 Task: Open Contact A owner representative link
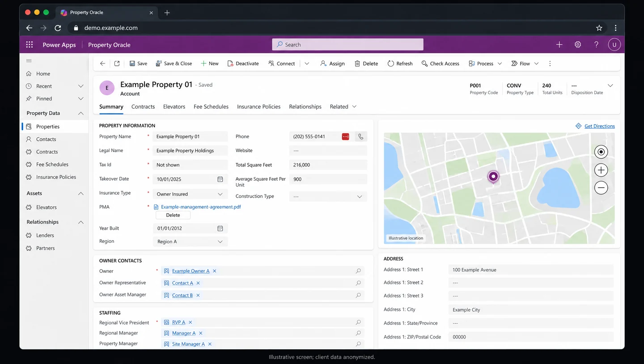point(182,283)
